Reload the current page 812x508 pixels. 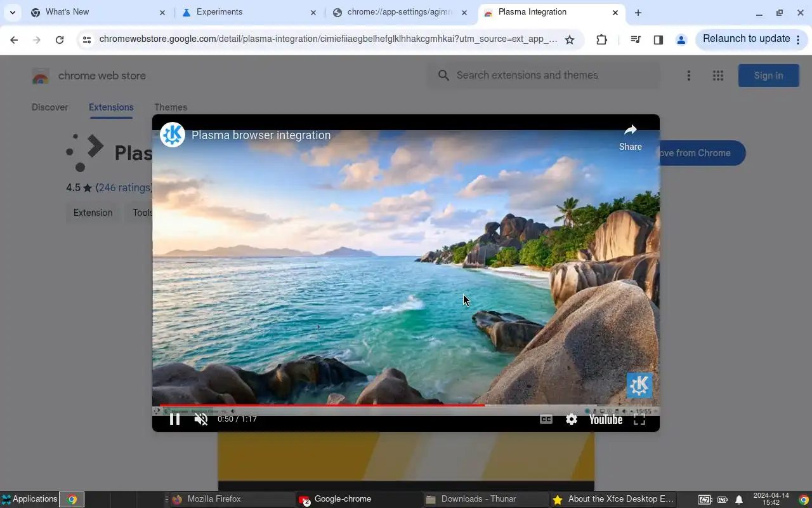pos(60,39)
